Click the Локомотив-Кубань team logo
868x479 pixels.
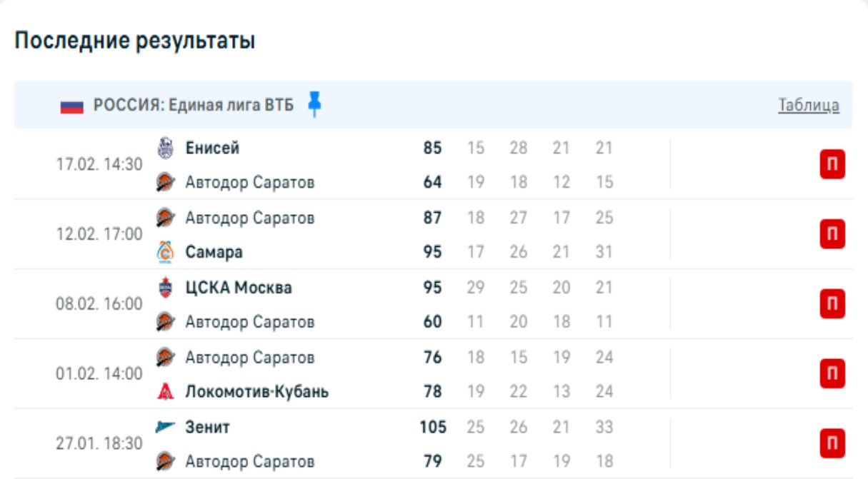(165, 392)
